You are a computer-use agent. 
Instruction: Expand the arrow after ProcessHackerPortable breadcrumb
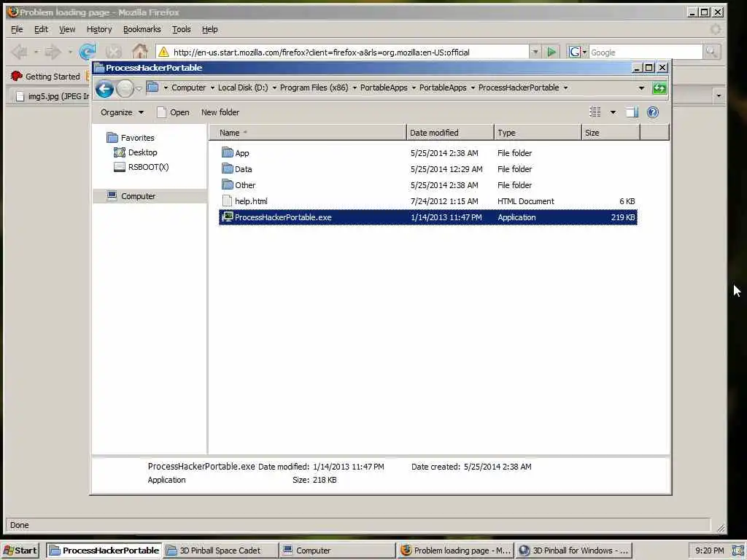coord(565,87)
